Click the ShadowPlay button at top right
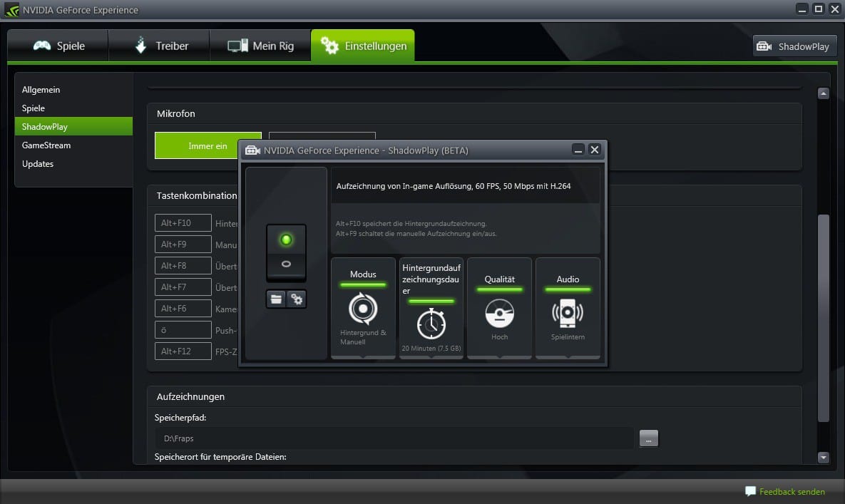Viewport: 845px width, 504px height. point(794,46)
